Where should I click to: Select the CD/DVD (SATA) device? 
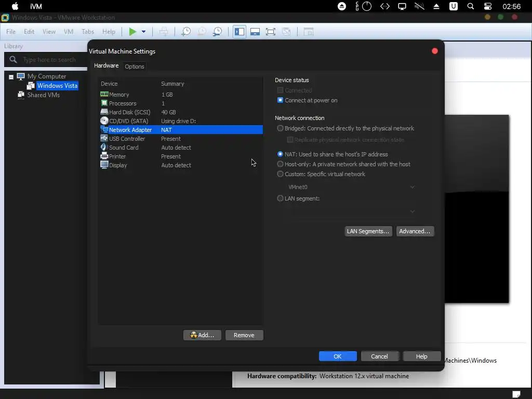tap(181, 121)
